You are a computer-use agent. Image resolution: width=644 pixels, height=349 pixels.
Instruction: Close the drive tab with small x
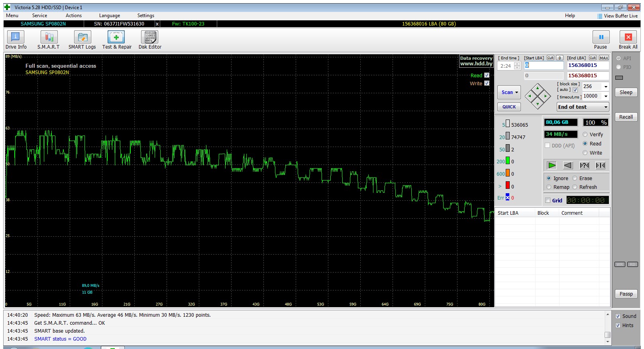[157, 24]
